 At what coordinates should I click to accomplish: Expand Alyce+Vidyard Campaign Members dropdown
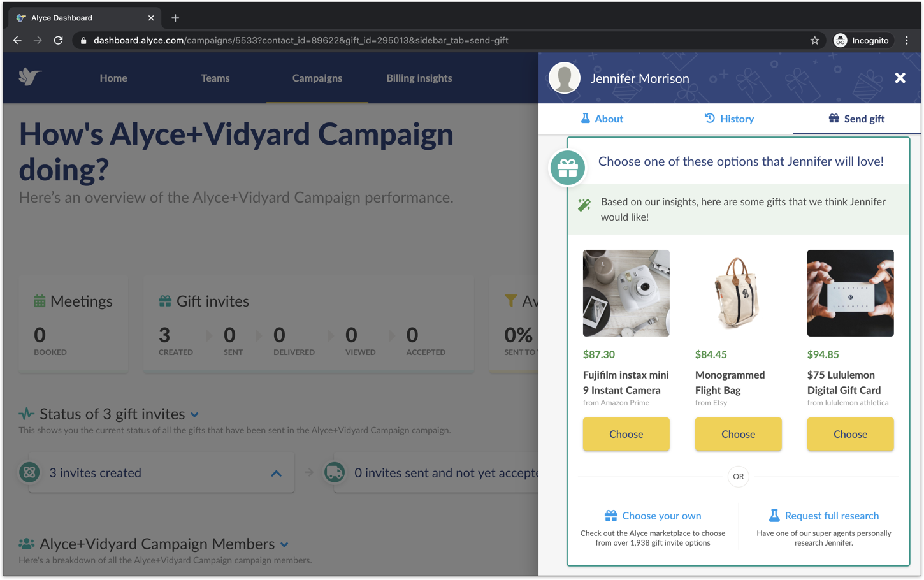(x=284, y=545)
